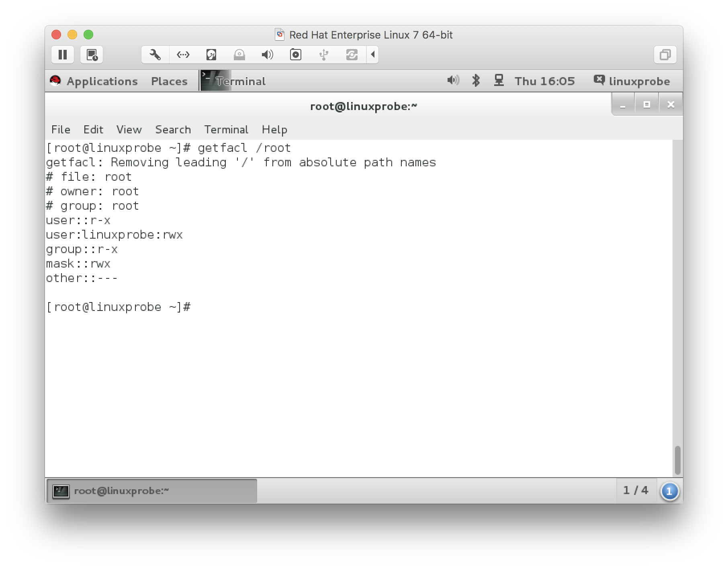Select root@linuxprobe task in the bottom window list
This screenshot has height=568, width=728.
[152, 491]
